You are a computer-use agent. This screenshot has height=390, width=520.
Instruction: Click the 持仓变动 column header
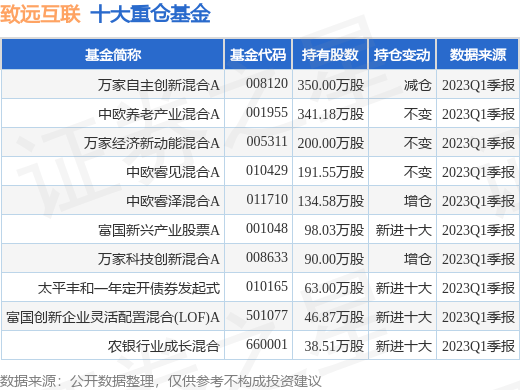[402, 55]
